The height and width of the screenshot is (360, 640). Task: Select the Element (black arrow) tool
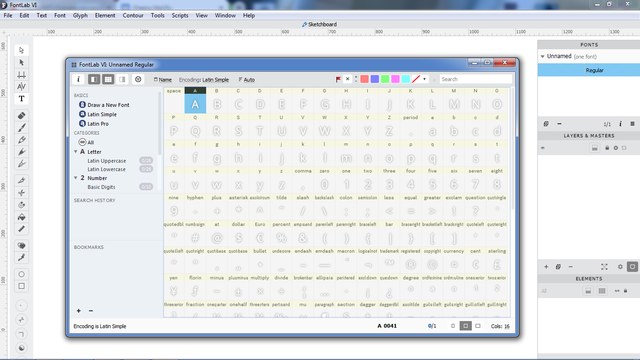pos(22,62)
